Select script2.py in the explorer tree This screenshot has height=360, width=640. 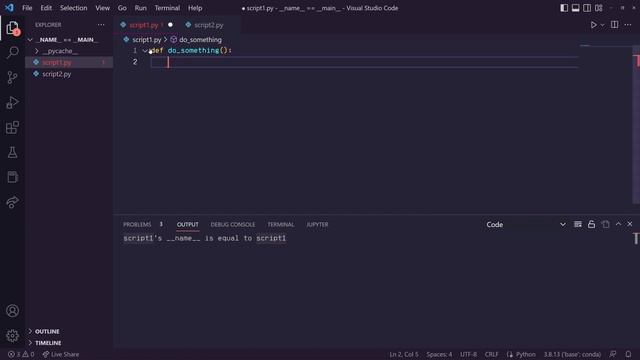pos(69,74)
